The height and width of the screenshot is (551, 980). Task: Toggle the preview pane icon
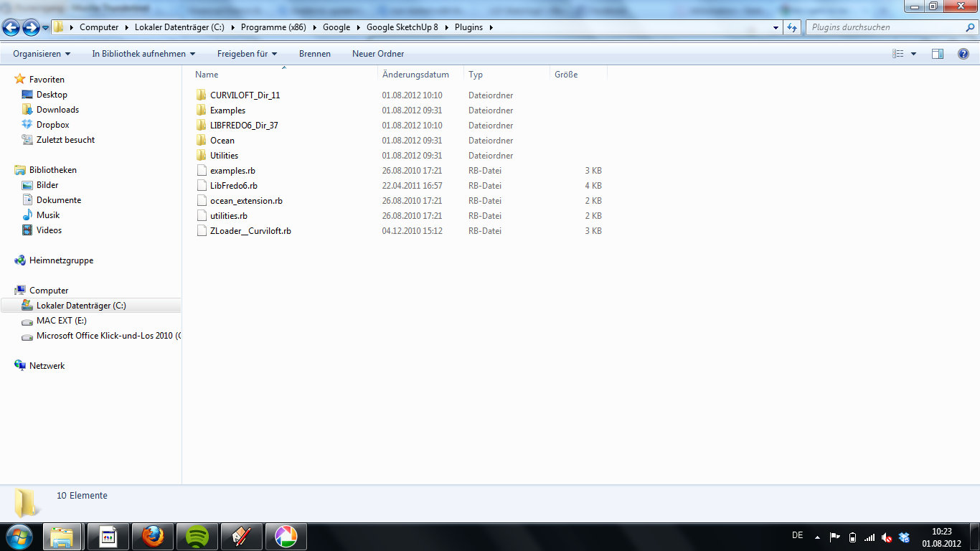pyautogui.click(x=938, y=54)
